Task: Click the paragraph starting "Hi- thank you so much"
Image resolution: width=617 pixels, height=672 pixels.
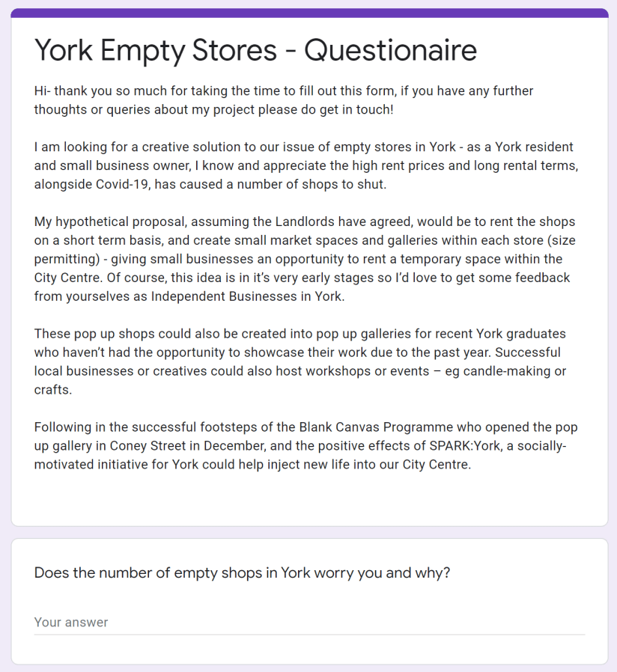Action: coord(283,100)
